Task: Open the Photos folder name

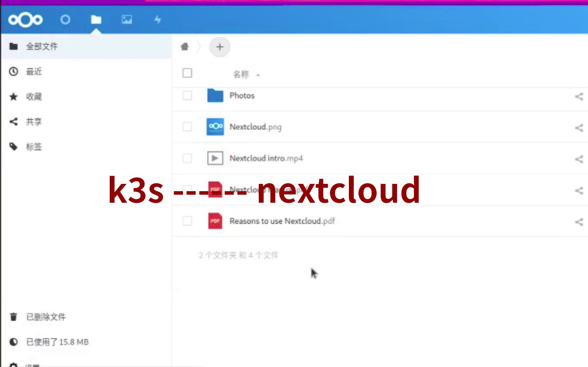Action: 242,95
